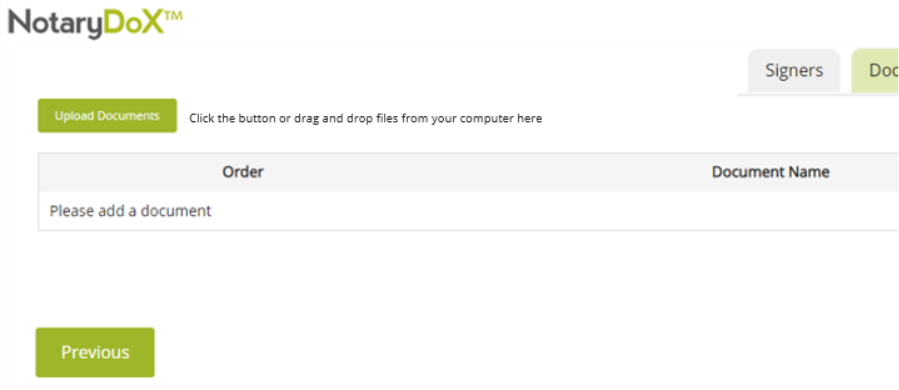Click the light green tab beside Signers
The image size is (899, 390).
click(875, 71)
